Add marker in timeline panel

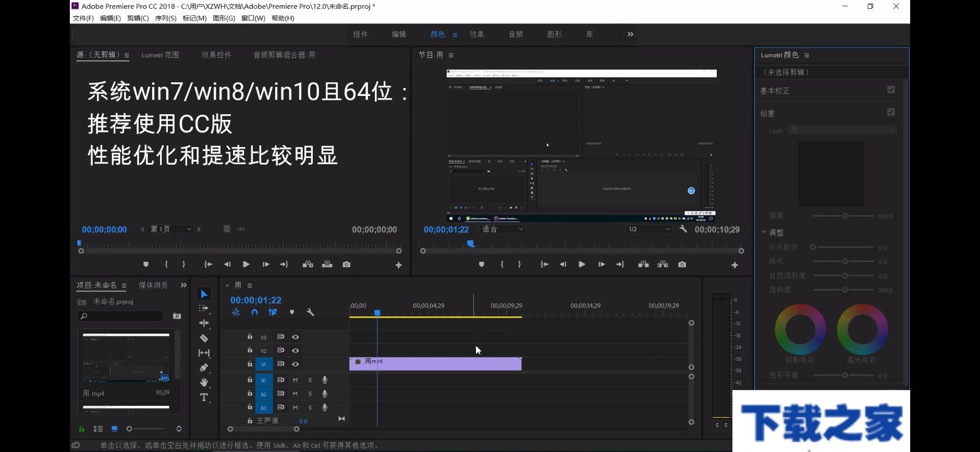coord(292,312)
